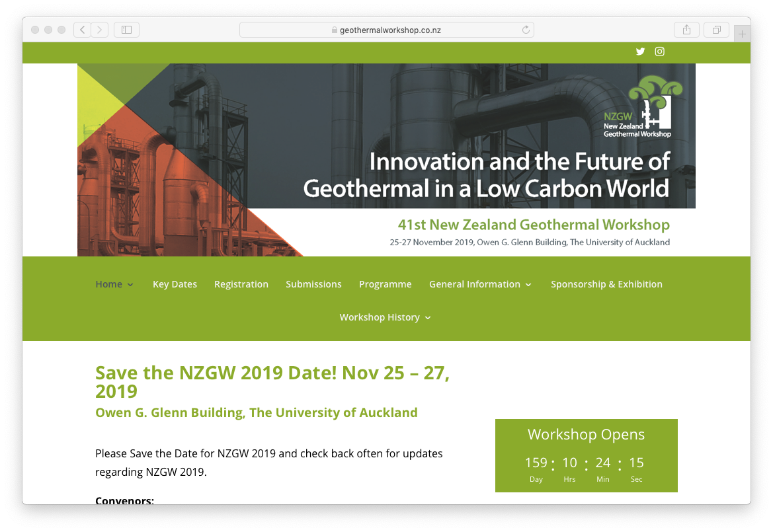Expand the Home menu chevron
Viewport: 773px width, 532px height.
coord(130,285)
